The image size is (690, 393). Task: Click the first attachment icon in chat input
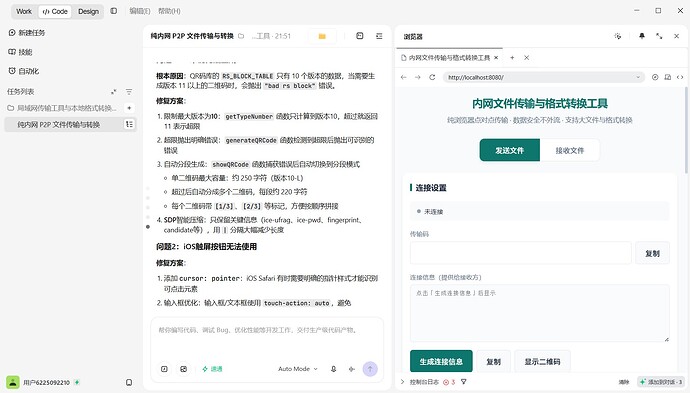pyautogui.click(x=164, y=369)
